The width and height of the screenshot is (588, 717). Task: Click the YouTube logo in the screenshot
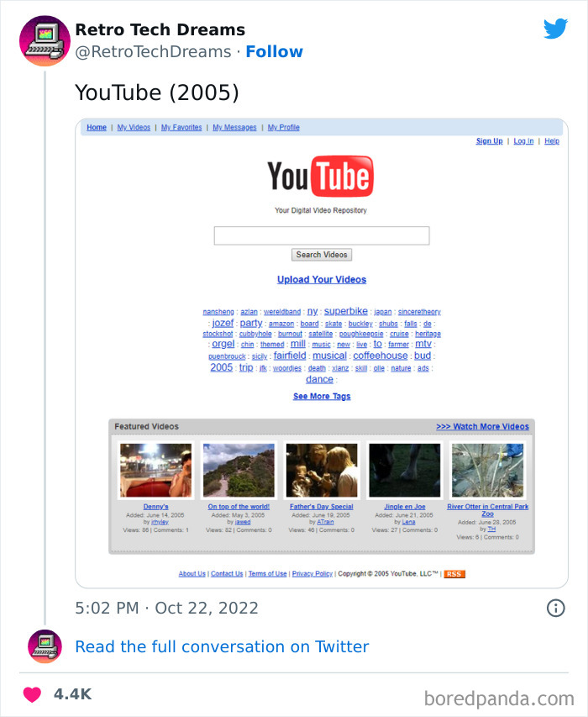click(321, 176)
